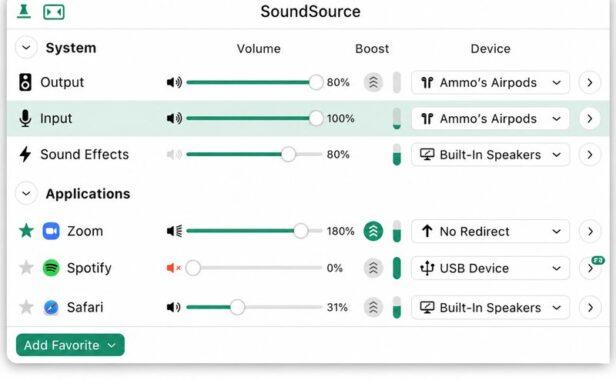This screenshot has height=380, width=616.
Task: Expand Input advanced options arrow
Action: point(590,118)
